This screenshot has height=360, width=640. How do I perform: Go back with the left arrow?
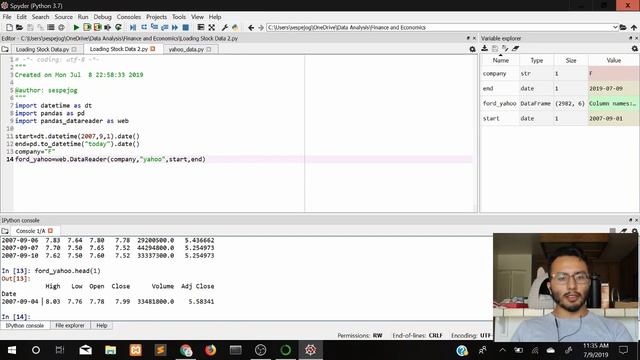click(251, 27)
